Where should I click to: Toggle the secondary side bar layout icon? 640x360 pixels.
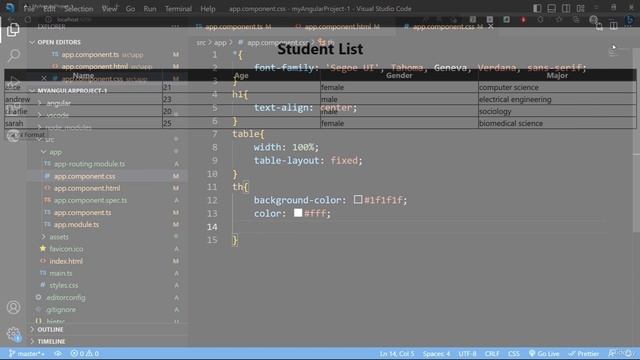tap(566, 8)
